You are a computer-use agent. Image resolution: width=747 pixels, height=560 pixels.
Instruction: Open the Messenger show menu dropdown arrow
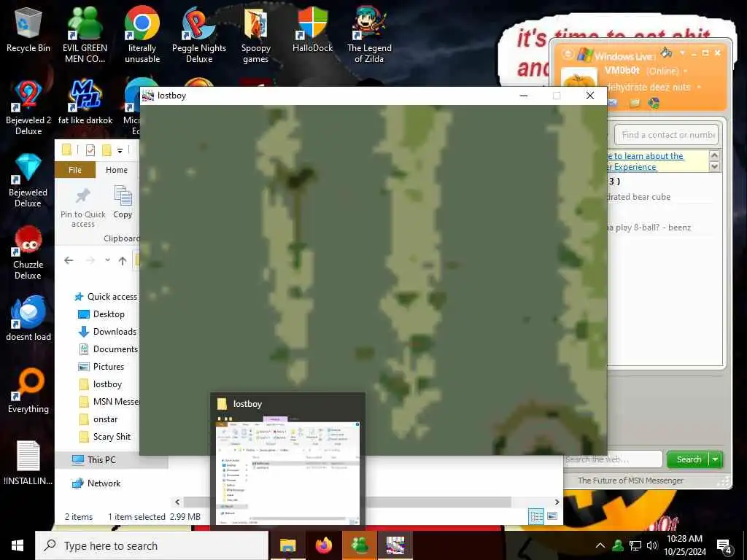tap(682, 52)
